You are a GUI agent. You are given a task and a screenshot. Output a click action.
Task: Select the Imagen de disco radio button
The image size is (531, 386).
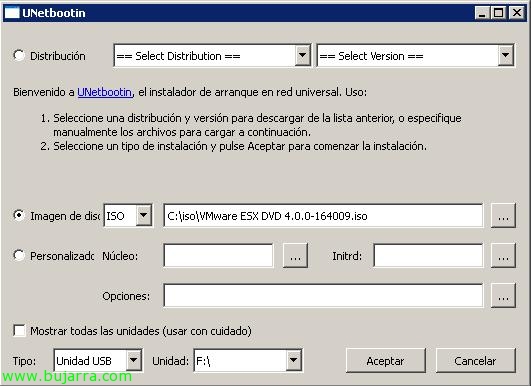(19, 215)
